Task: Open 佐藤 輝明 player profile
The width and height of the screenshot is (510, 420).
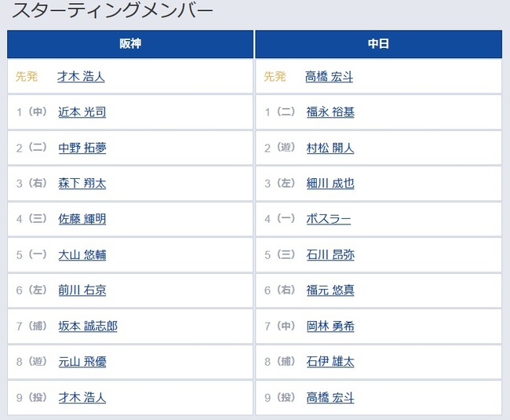Action: tap(82, 218)
